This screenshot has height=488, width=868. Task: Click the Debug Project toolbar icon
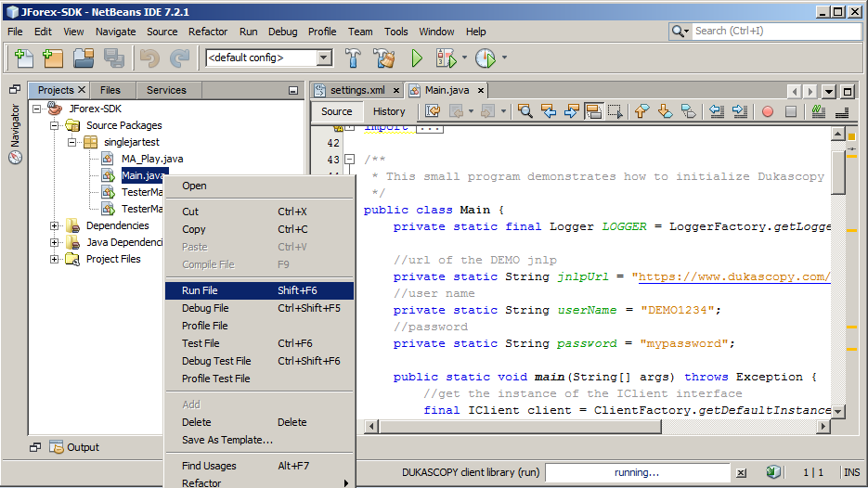point(447,58)
